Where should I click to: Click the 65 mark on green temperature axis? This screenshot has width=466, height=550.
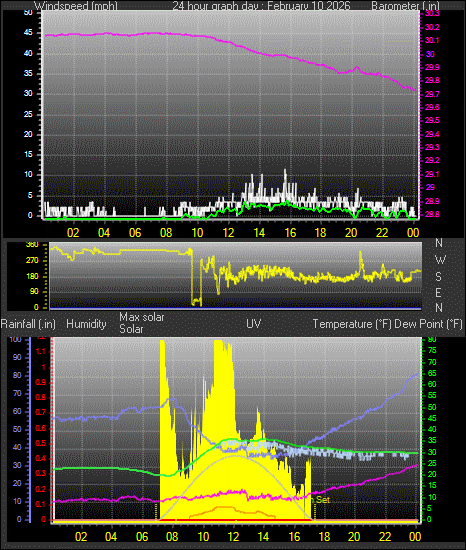[x=432, y=373]
